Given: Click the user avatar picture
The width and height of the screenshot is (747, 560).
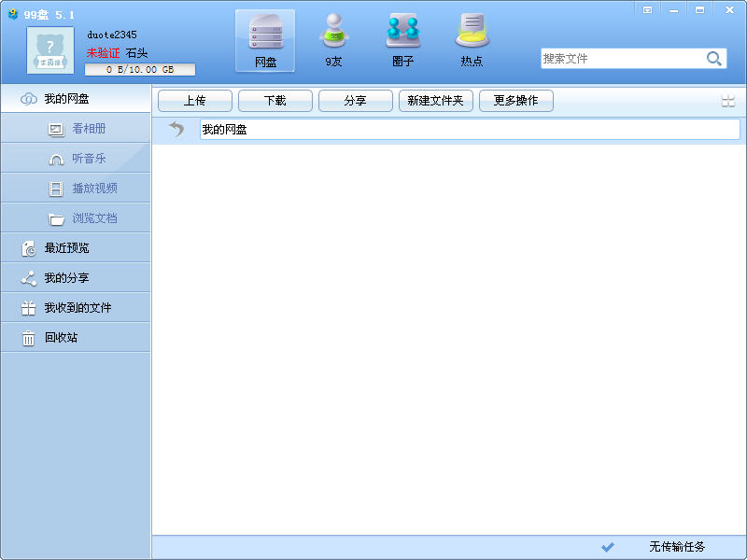Looking at the screenshot, I should click(x=50, y=50).
